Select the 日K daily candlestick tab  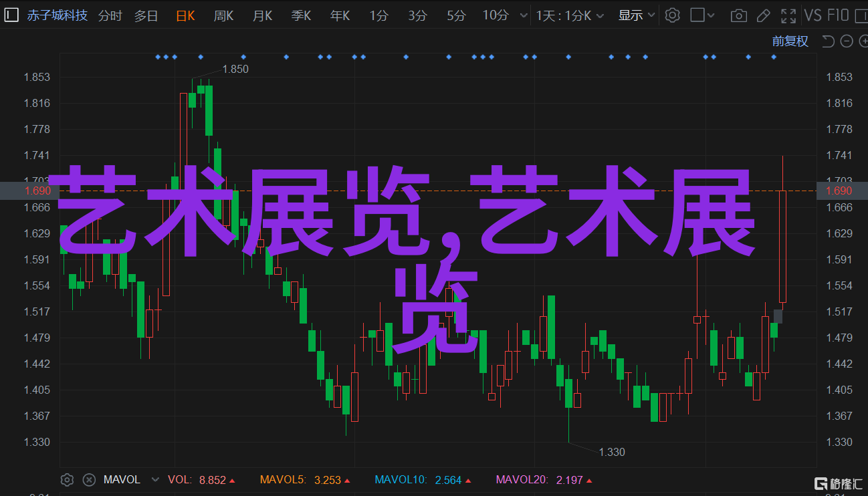tap(185, 15)
